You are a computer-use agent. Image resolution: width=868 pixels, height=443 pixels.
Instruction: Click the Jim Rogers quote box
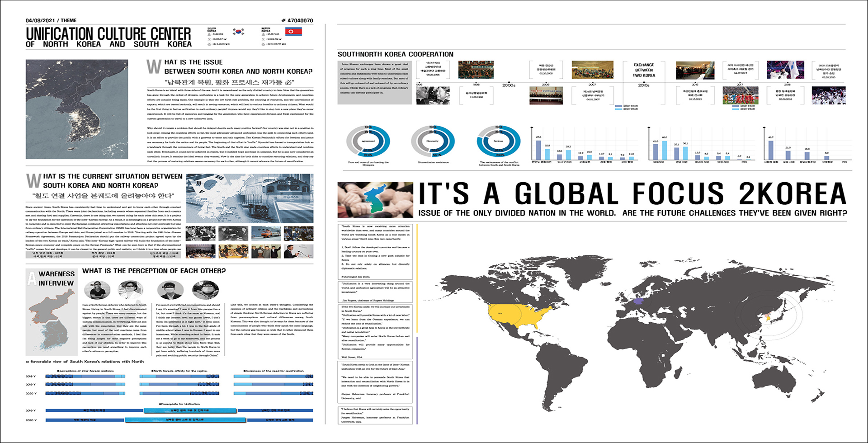[375, 292]
